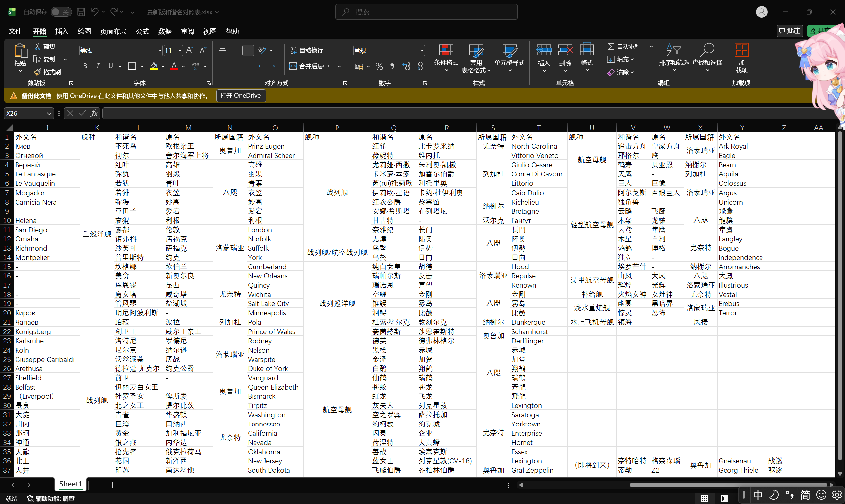Click the Cut (剪切) scissors icon
The width and height of the screenshot is (845, 504).
pyautogui.click(x=37, y=47)
